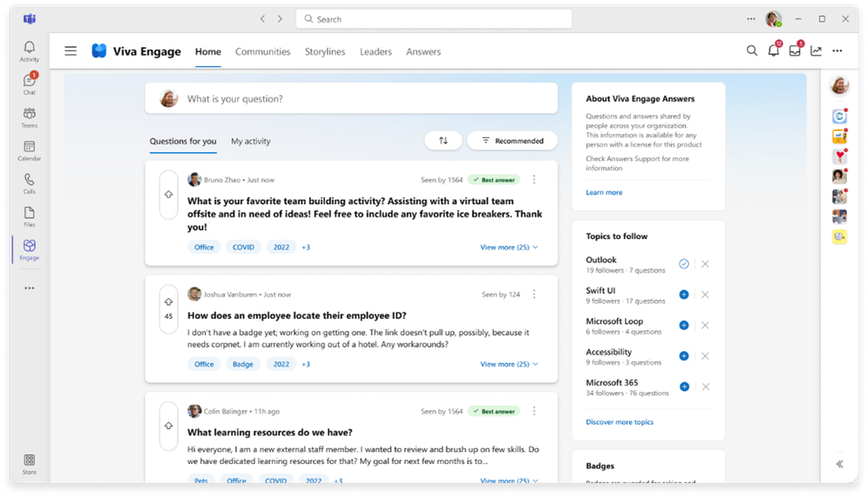This screenshot has height=497, width=868.
Task: Open the top avatar in the right rail
Action: tap(840, 85)
